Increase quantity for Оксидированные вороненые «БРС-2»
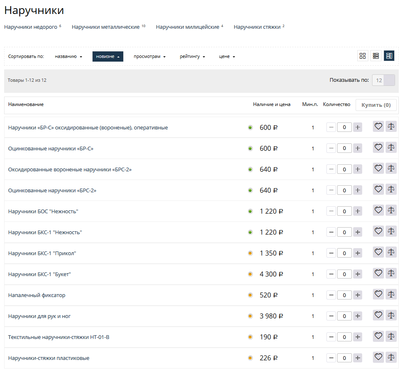 [358, 169]
